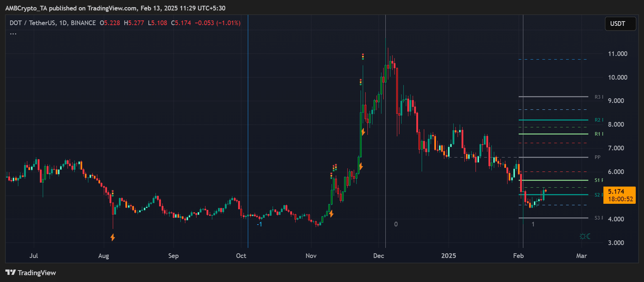The width and height of the screenshot is (644, 282).
Task: Click the Jul label on time axis
Action: click(34, 256)
